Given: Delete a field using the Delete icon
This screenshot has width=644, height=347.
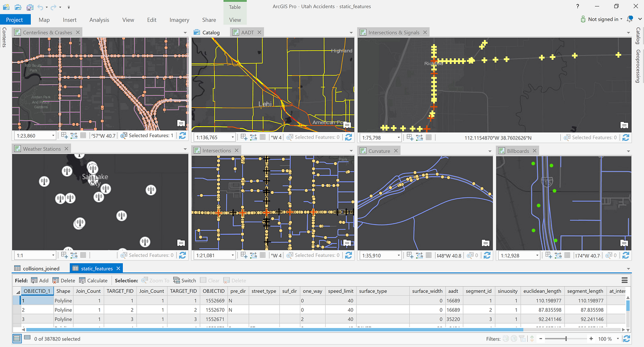Looking at the screenshot, I should (x=64, y=280).
